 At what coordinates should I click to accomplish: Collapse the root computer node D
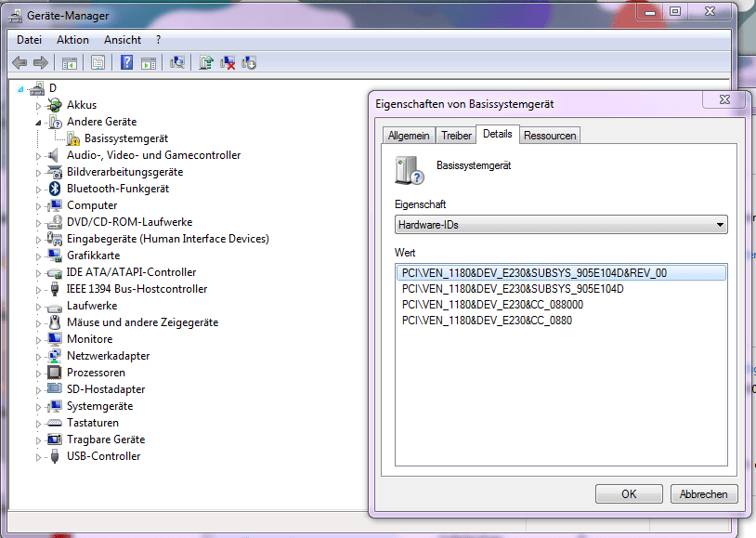pyautogui.click(x=20, y=89)
